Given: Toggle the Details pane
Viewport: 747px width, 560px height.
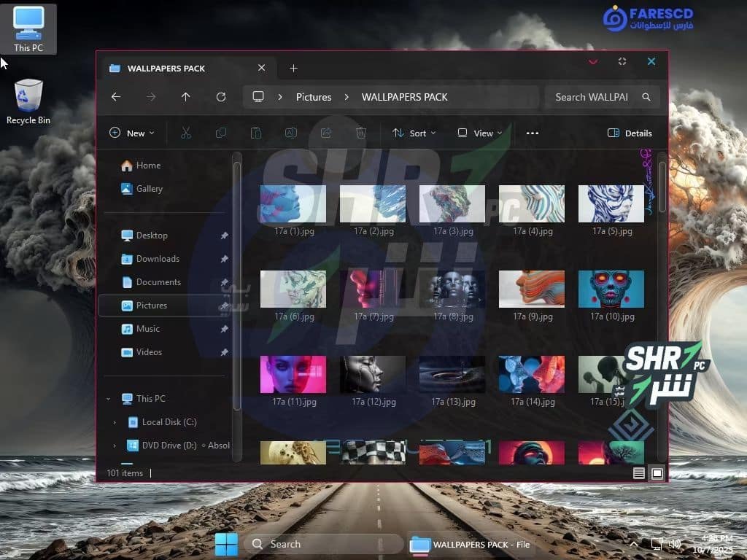Looking at the screenshot, I should click(630, 133).
